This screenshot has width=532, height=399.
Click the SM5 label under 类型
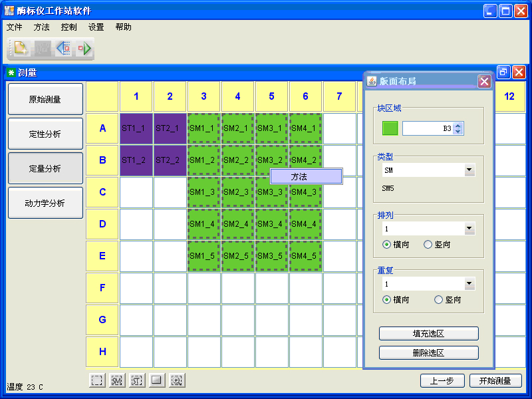pos(388,188)
